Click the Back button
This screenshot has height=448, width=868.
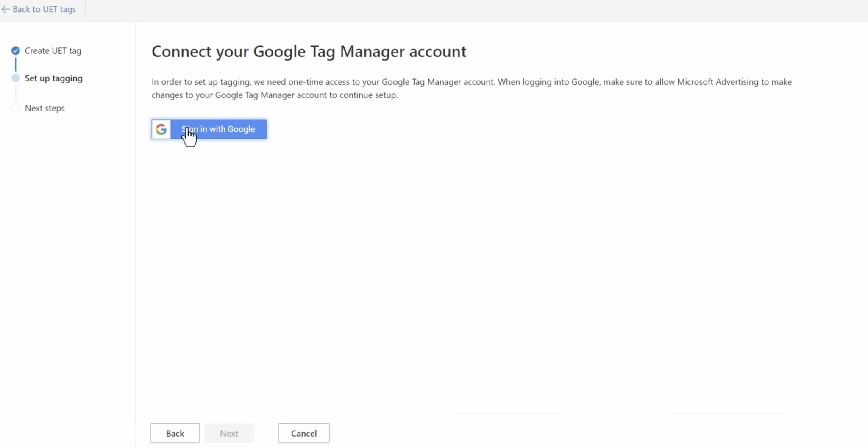175,433
